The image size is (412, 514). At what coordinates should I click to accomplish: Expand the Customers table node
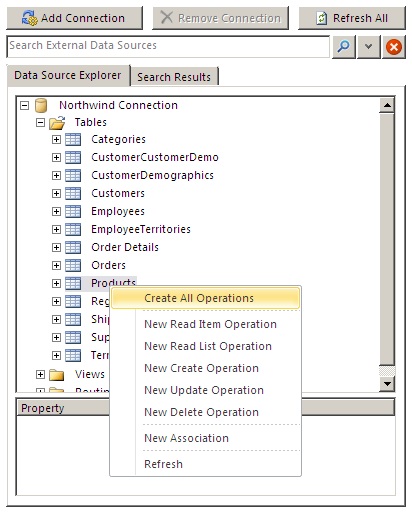point(56,193)
